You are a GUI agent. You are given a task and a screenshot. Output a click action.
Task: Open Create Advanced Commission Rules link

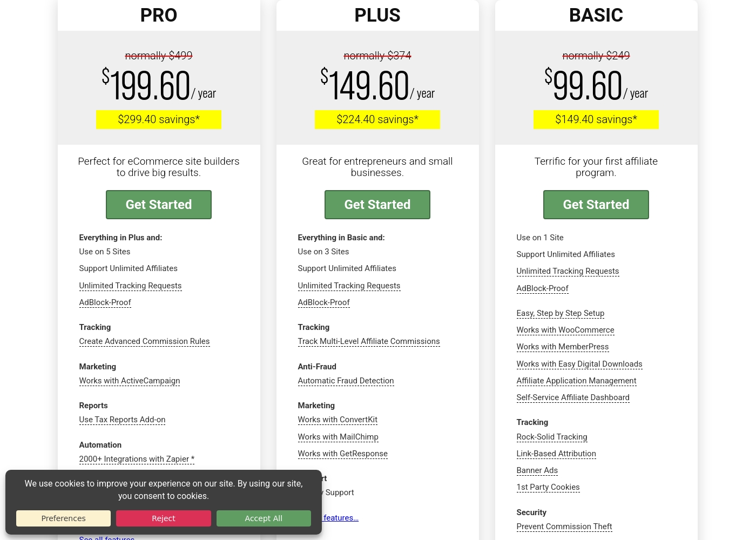tap(144, 341)
